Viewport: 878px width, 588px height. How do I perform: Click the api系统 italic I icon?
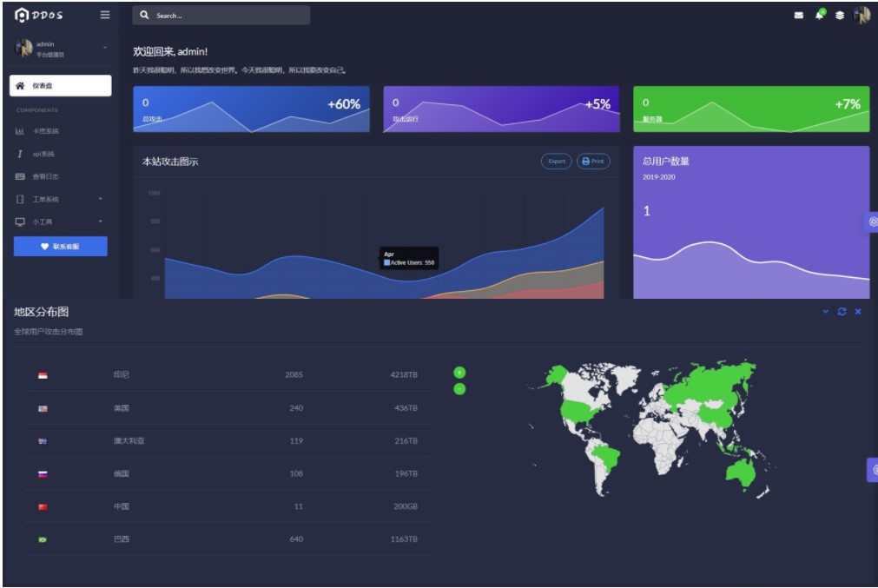tap(19, 154)
